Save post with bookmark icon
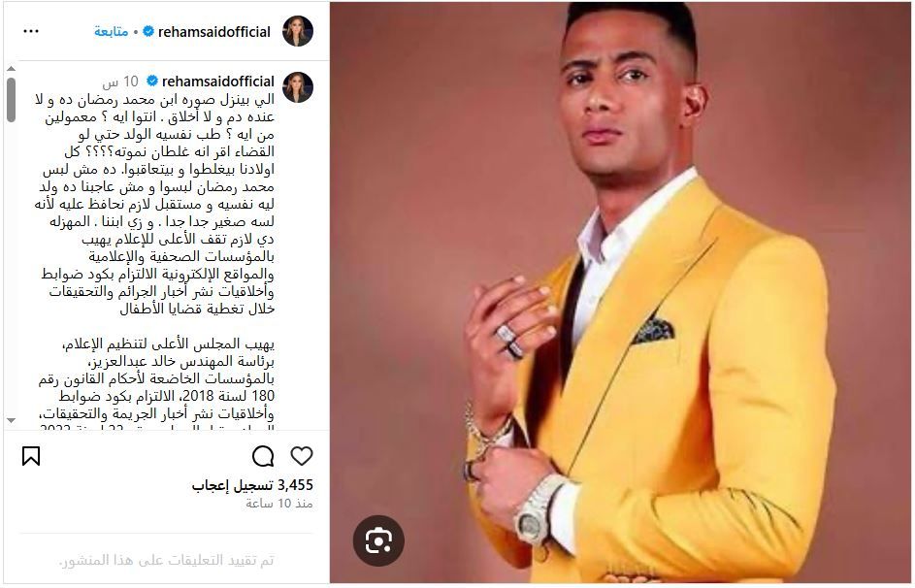Viewport: 915px width, 588px height. (31, 456)
